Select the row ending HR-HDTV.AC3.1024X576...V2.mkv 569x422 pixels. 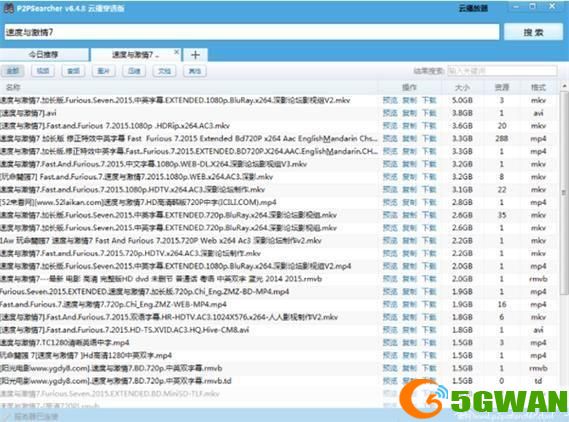click(279, 317)
